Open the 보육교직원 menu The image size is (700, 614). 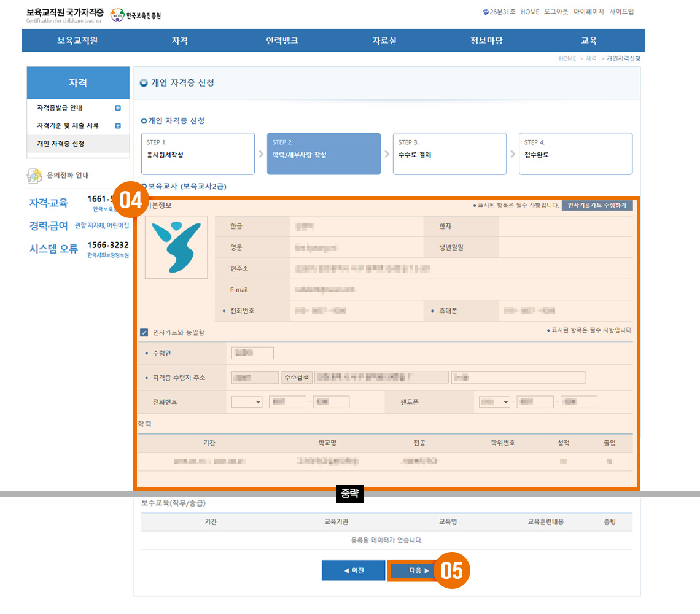coord(77,41)
